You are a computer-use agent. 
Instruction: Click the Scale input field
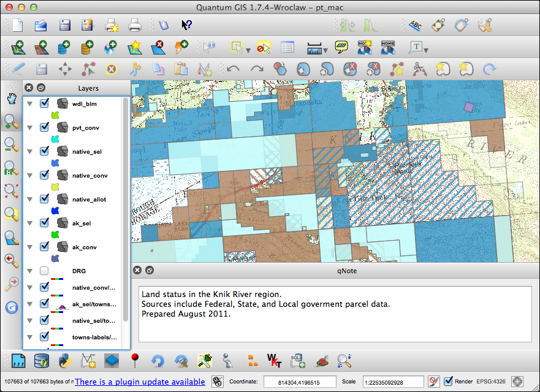[394, 382]
